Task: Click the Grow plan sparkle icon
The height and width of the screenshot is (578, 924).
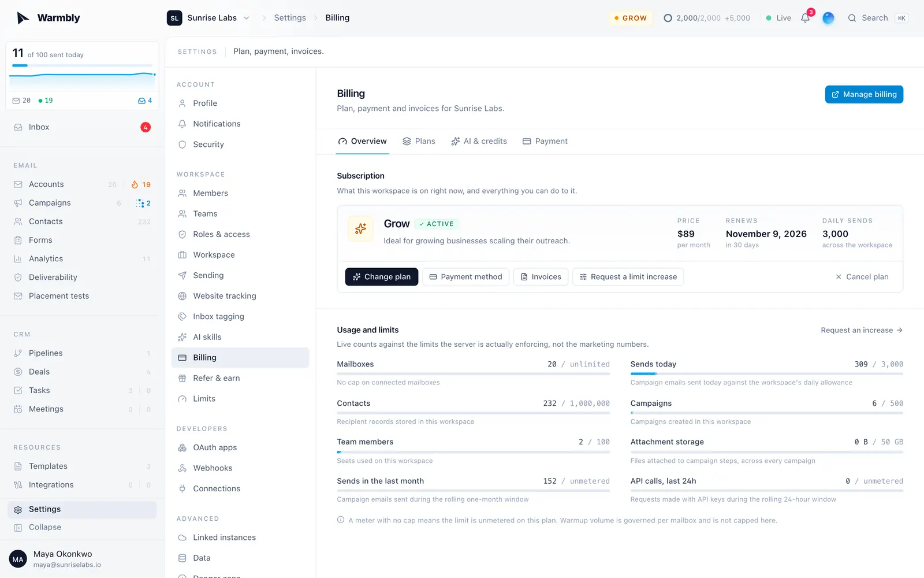Action: click(x=360, y=229)
